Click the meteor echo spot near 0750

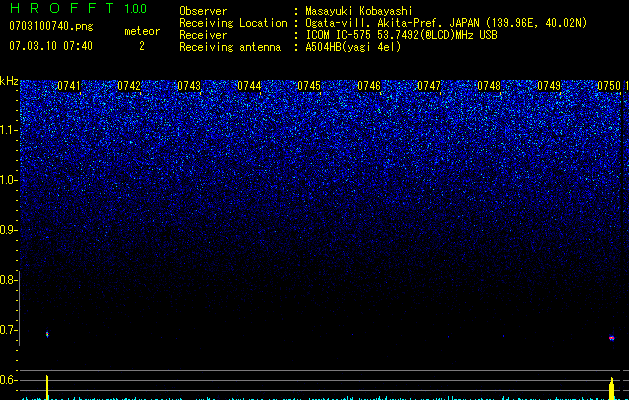coord(611,338)
